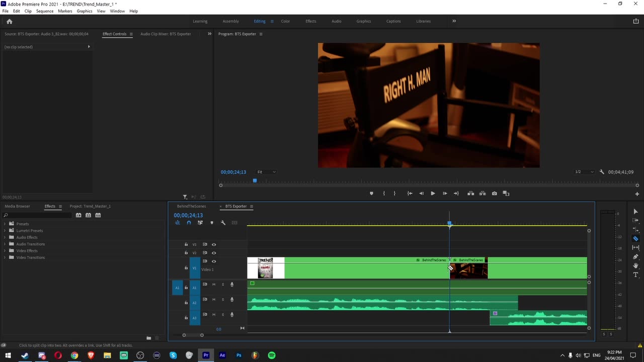
Task: Select the Hand tool
Action: 635,265
